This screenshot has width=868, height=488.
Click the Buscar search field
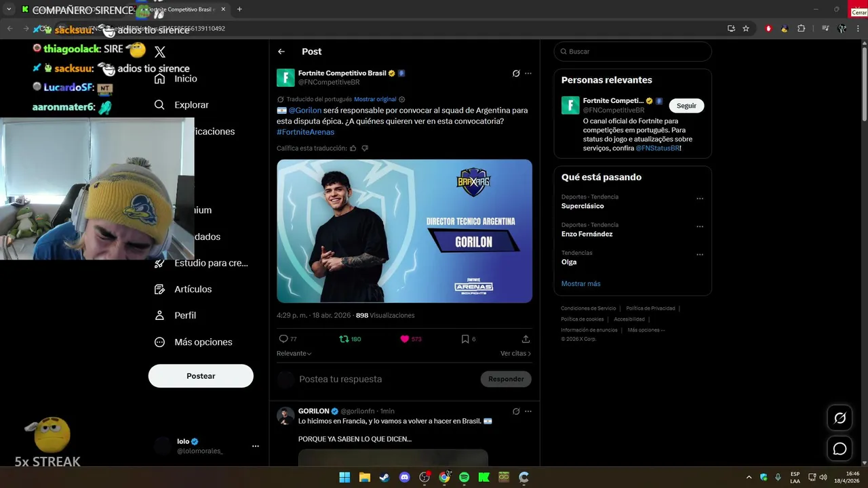click(x=633, y=52)
